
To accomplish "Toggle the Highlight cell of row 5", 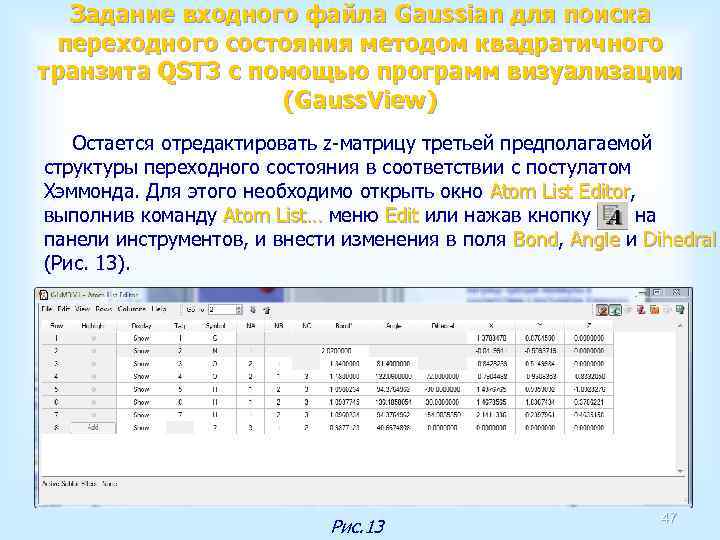I will coord(93,389).
